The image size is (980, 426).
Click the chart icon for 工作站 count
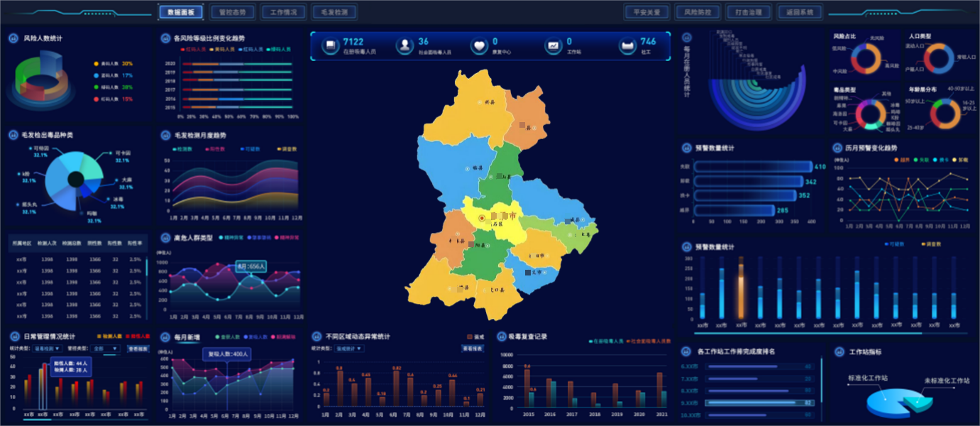(554, 46)
